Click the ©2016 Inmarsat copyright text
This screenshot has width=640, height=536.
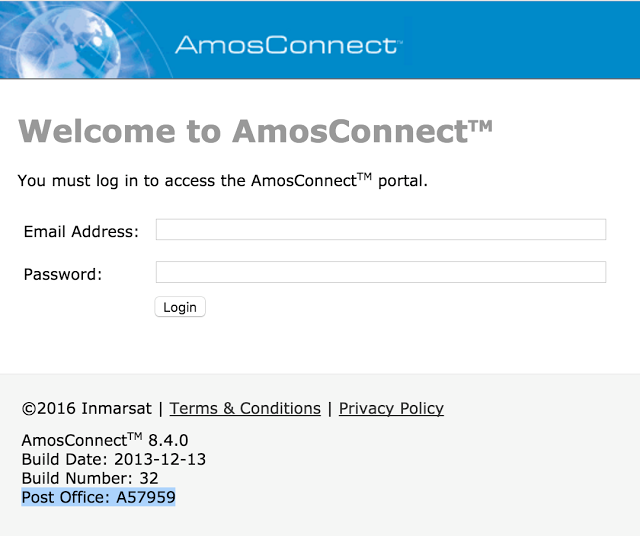point(86,408)
